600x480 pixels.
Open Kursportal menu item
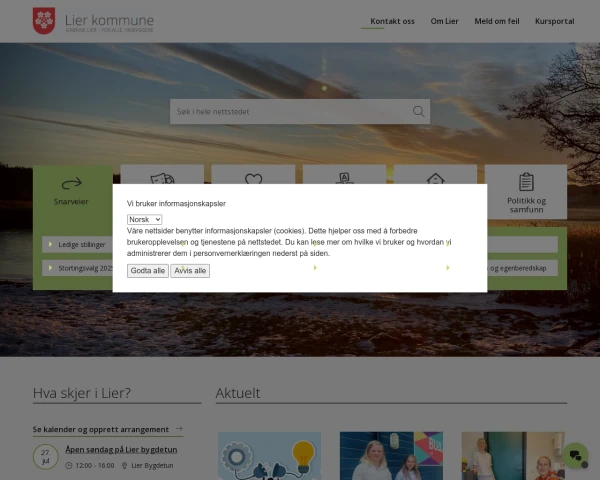(x=554, y=21)
